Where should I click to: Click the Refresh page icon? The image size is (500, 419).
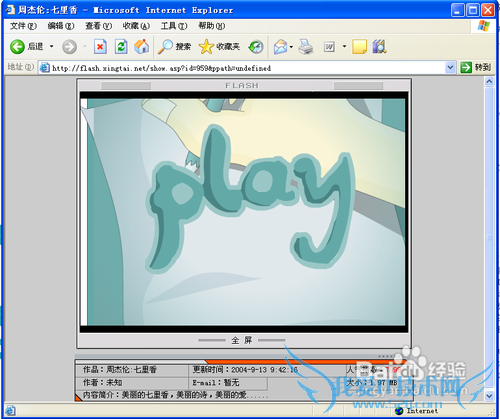click(x=121, y=47)
